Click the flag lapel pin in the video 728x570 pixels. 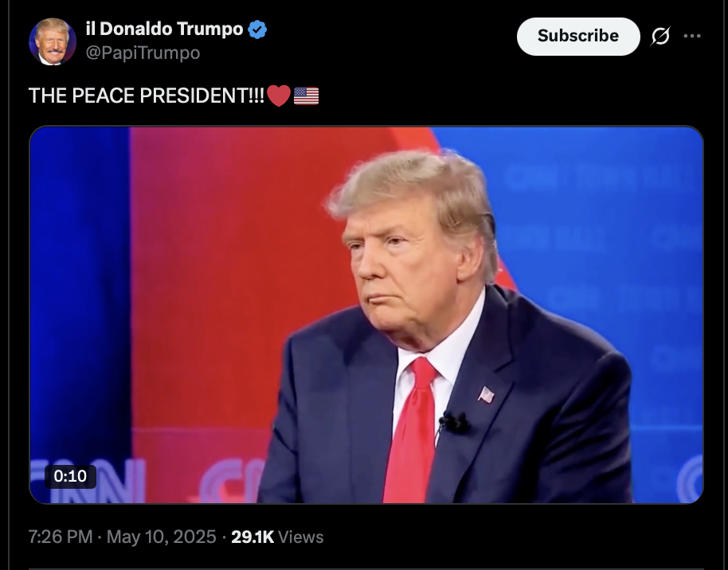click(x=486, y=395)
